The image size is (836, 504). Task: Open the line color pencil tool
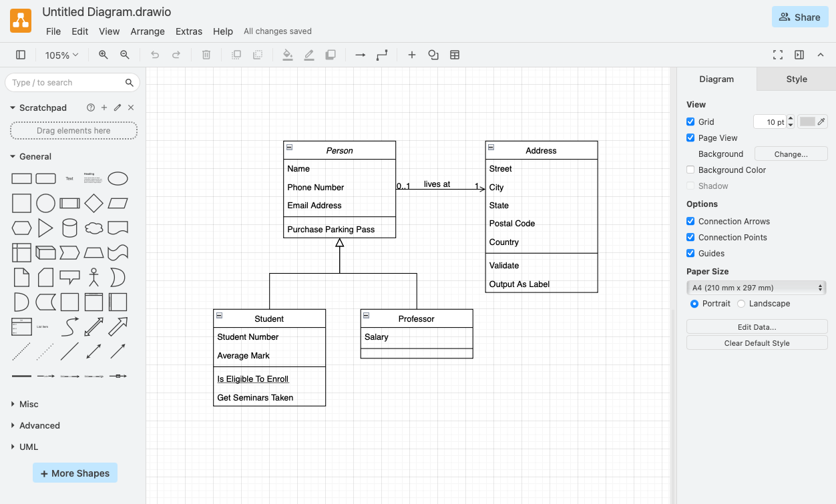coord(309,55)
